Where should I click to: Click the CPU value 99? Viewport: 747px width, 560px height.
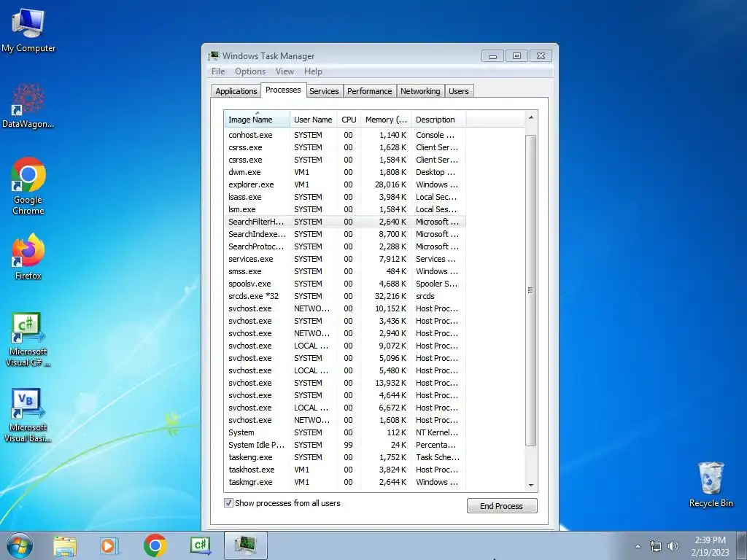coord(348,445)
